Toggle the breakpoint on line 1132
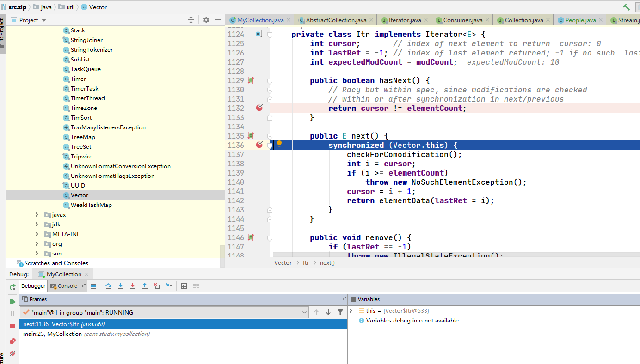 point(259,108)
